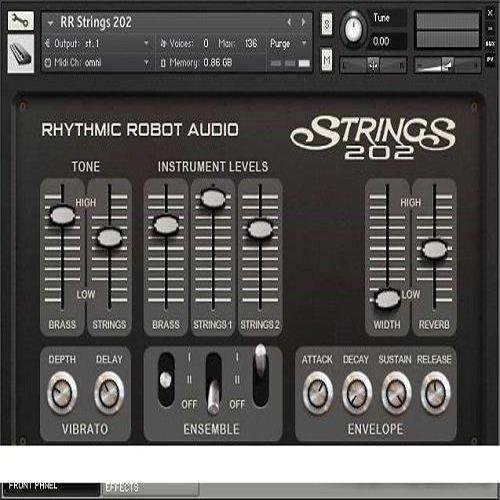Click the Envelope Attack knob
The width and height of the screenshot is (500, 500).
point(318,393)
